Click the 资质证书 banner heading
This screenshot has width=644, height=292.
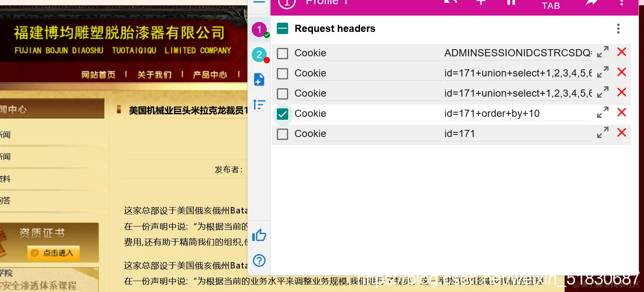click(42, 233)
